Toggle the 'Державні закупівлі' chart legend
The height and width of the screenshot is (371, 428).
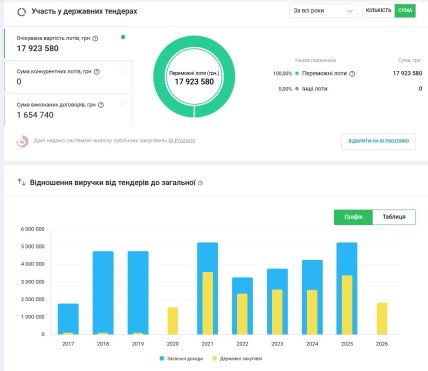point(237,359)
